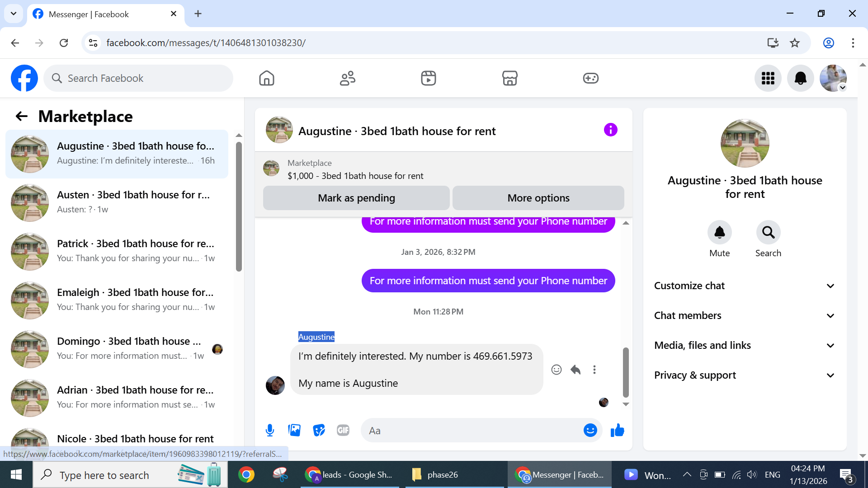Viewport: 868px width, 488px height.
Task: Open the GIF picker
Action: pyautogui.click(x=343, y=430)
